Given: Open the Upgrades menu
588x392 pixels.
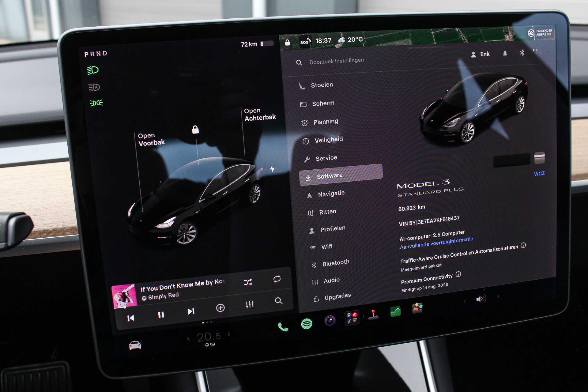Looking at the screenshot, I should tap(332, 297).
